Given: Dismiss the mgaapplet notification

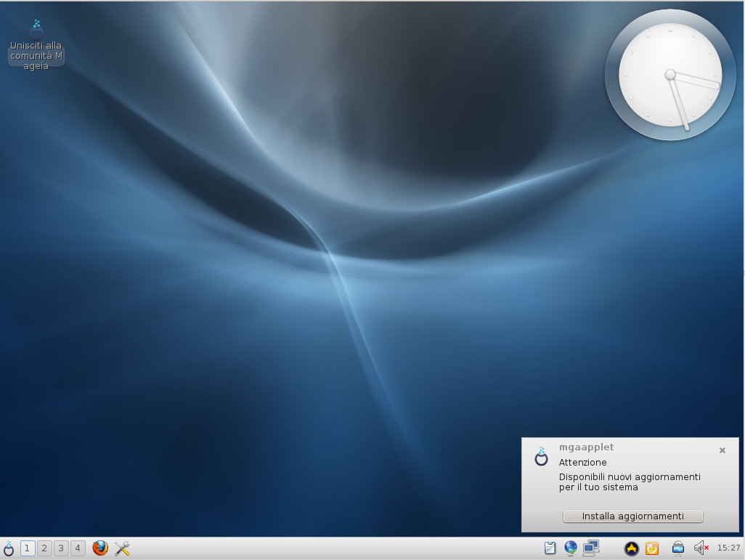Looking at the screenshot, I should (x=722, y=450).
